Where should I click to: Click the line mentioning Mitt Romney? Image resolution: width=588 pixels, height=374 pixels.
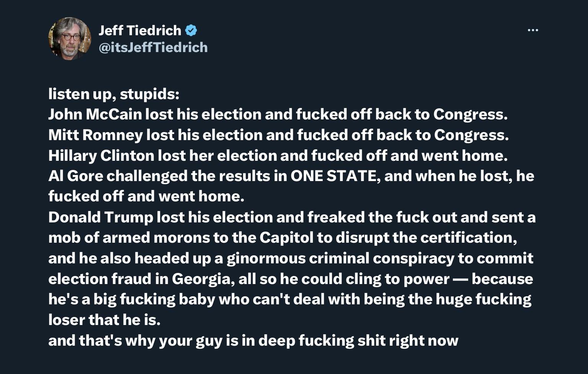click(278, 135)
